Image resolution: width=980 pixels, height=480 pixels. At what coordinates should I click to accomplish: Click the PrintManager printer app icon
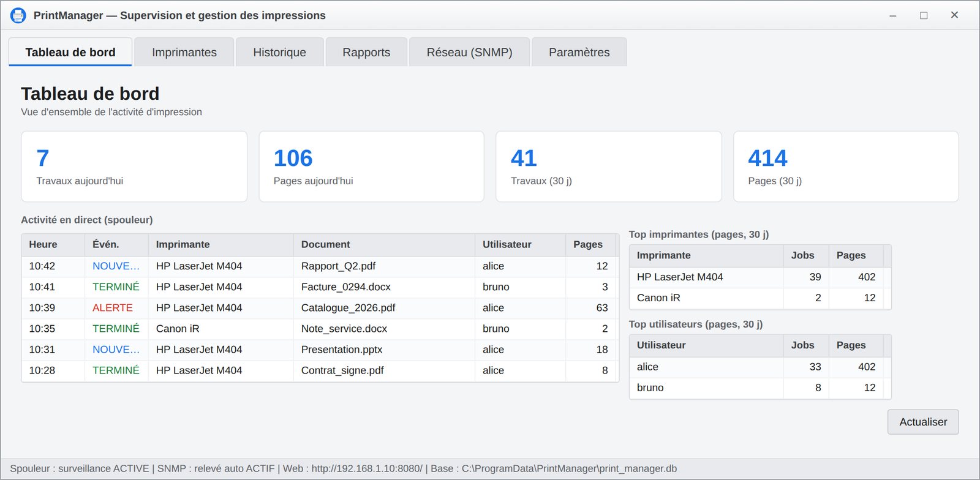coord(18,15)
